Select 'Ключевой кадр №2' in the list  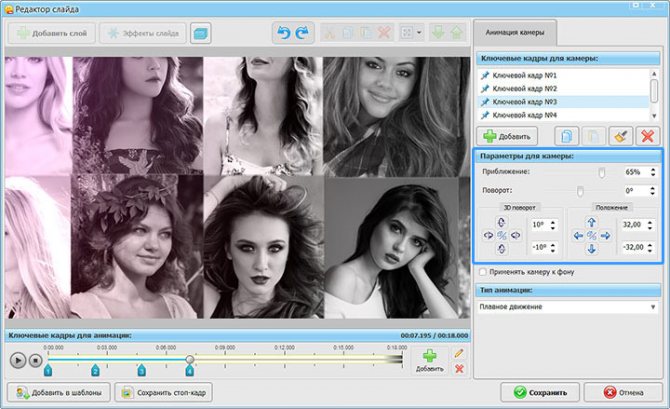coord(525,89)
